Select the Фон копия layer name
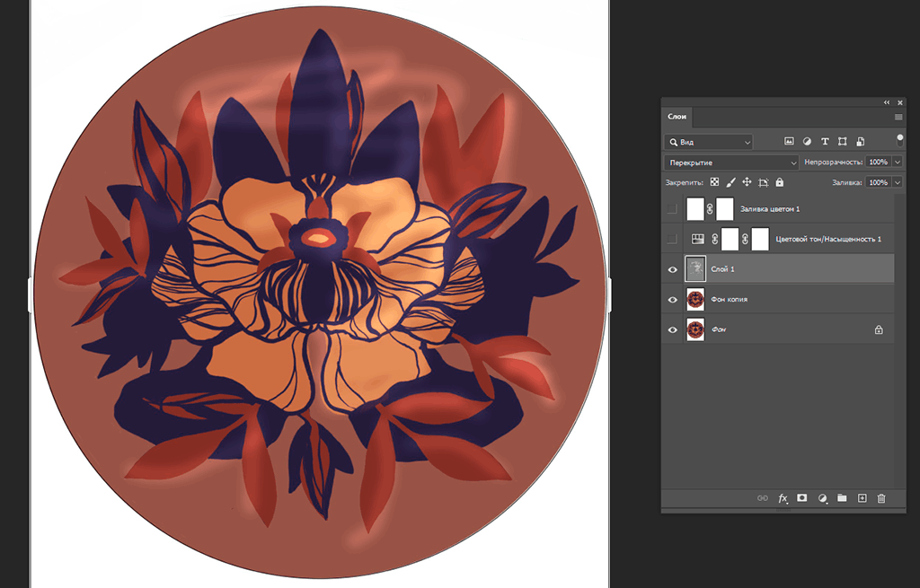The width and height of the screenshot is (920, 588). (729, 299)
